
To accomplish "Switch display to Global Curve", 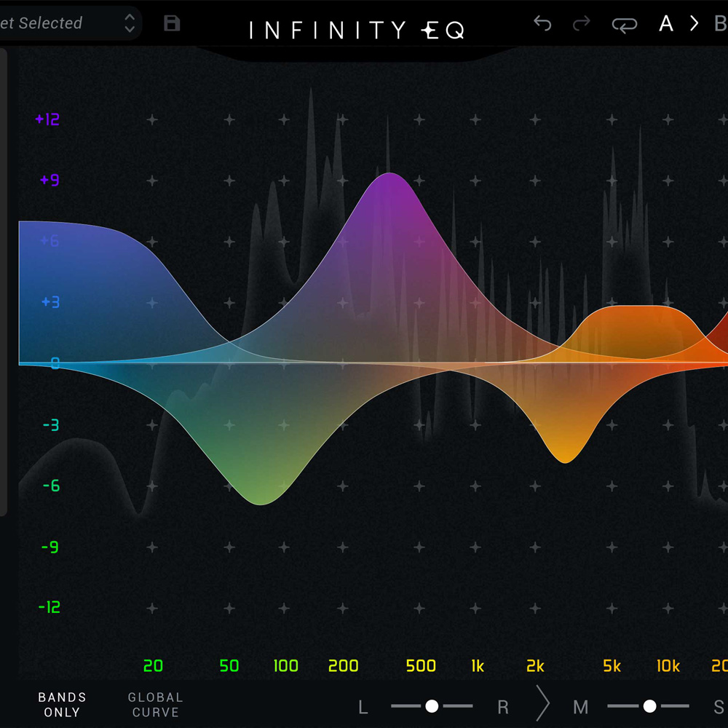I will coord(156,704).
